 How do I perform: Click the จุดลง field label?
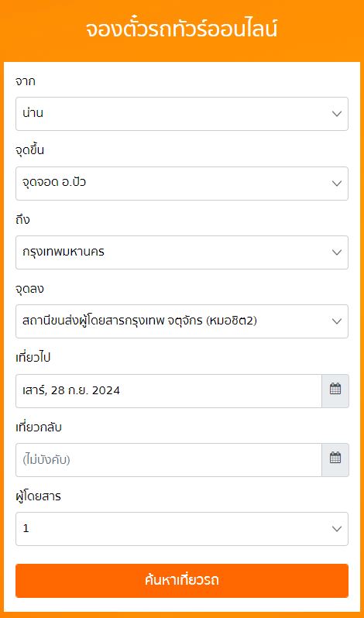point(29,290)
